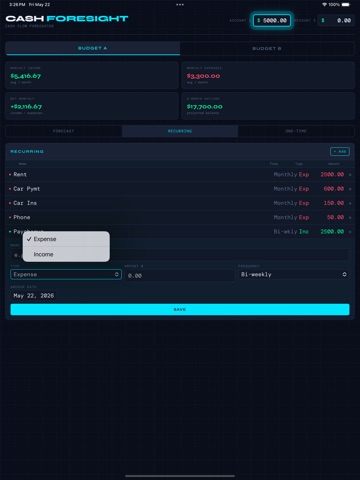The height and width of the screenshot is (480, 360).
Task: Click the cyan Save button
Action: click(x=180, y=309)
